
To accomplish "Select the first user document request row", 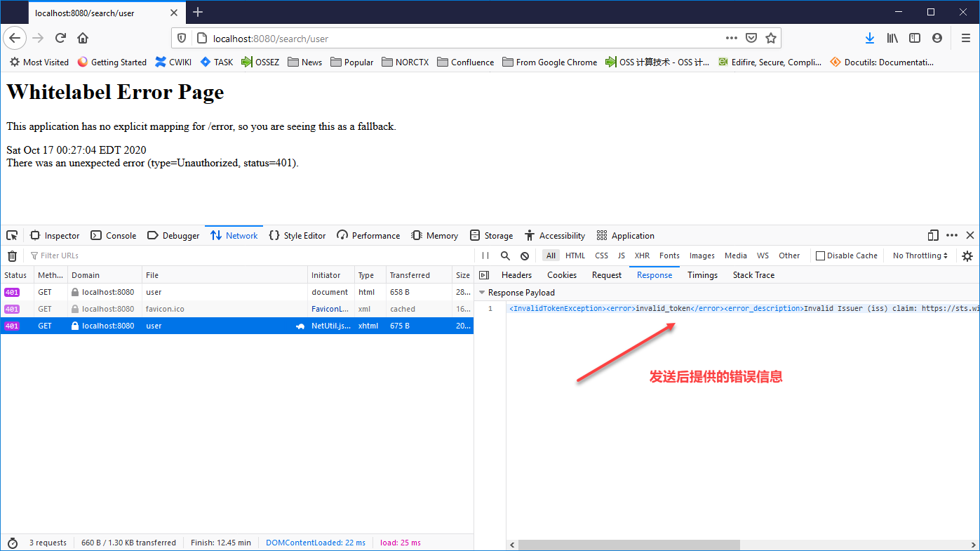I will pyautogui.click(x=236, y=292).
